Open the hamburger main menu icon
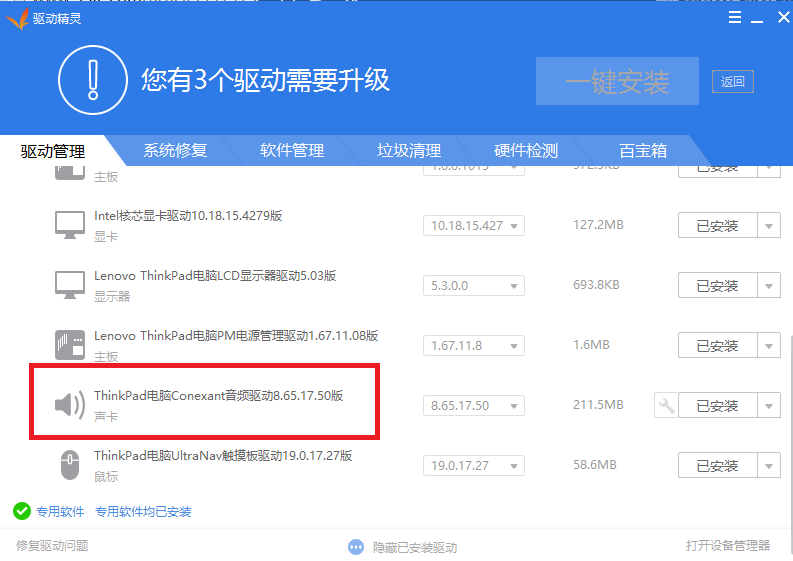 pyautogui.click(x=735, y=17)
